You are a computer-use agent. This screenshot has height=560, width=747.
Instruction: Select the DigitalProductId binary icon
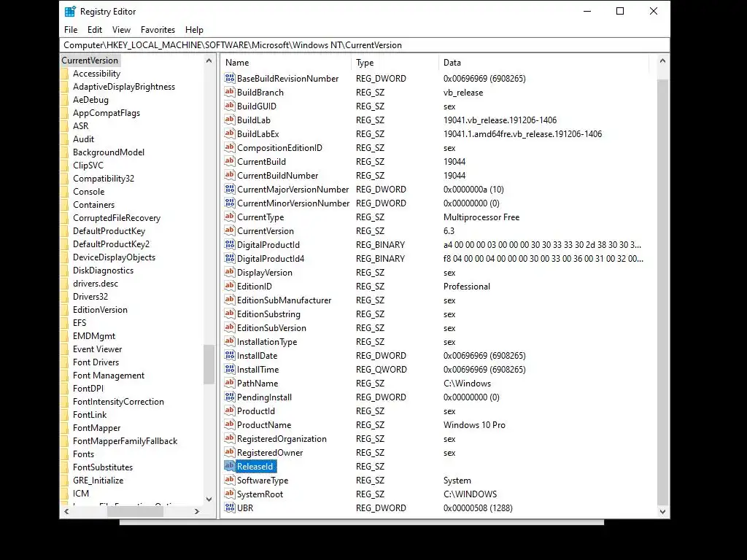[230, 244]
